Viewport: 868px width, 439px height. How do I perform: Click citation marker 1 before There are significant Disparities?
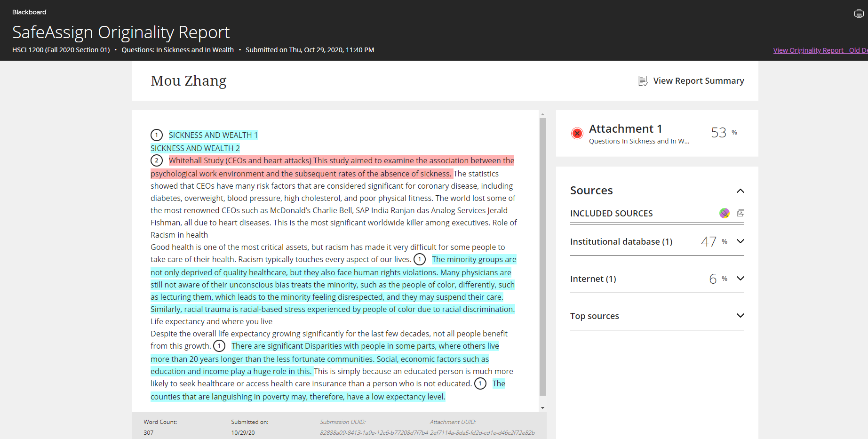[219, 346]
